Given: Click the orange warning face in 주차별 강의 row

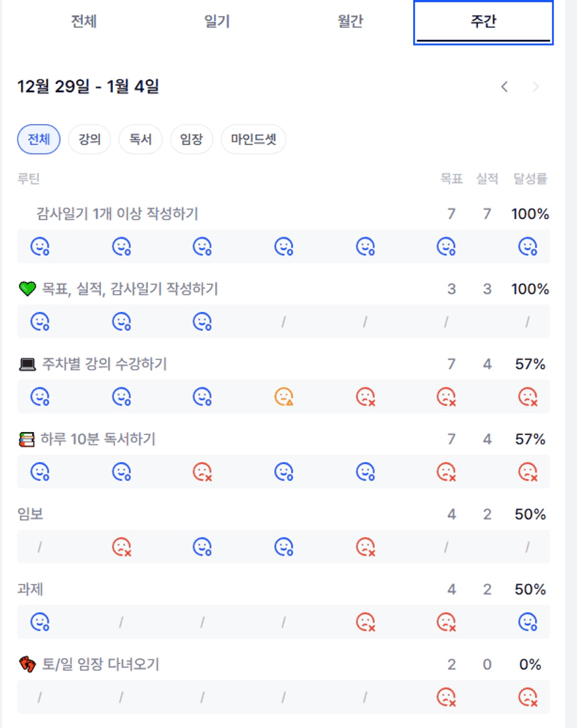Looking at the screenshot, I should click(284, 397).
